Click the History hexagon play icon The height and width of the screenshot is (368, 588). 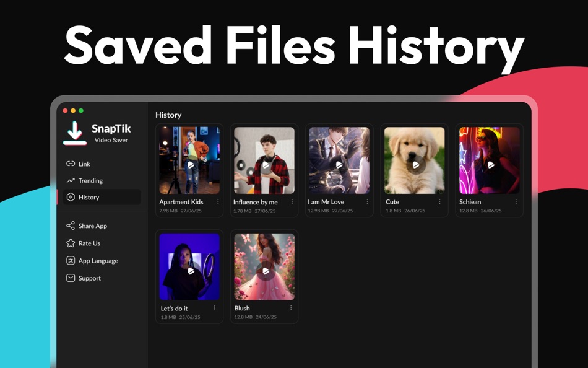[71, 197]
